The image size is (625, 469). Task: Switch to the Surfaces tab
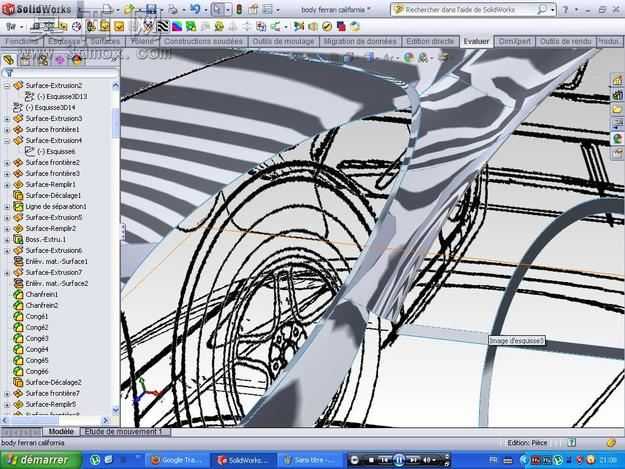tap(105, 41)
